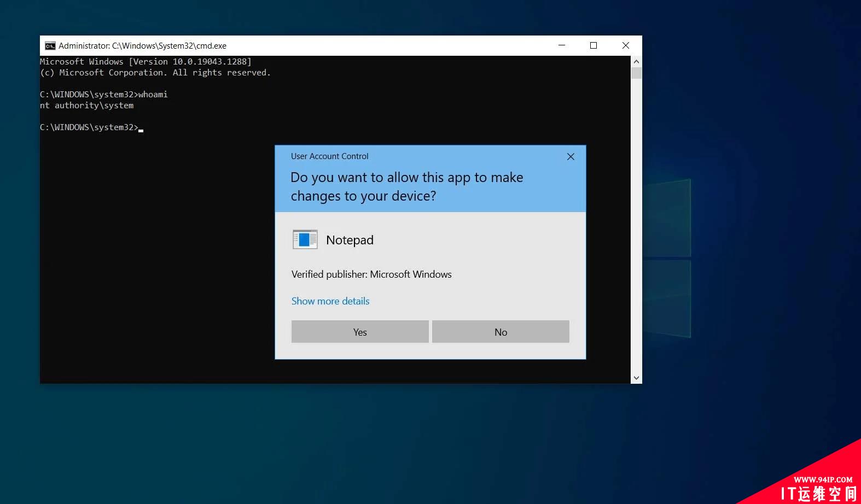
Task: Click the cmd window title text
Action: pos(142,46)
